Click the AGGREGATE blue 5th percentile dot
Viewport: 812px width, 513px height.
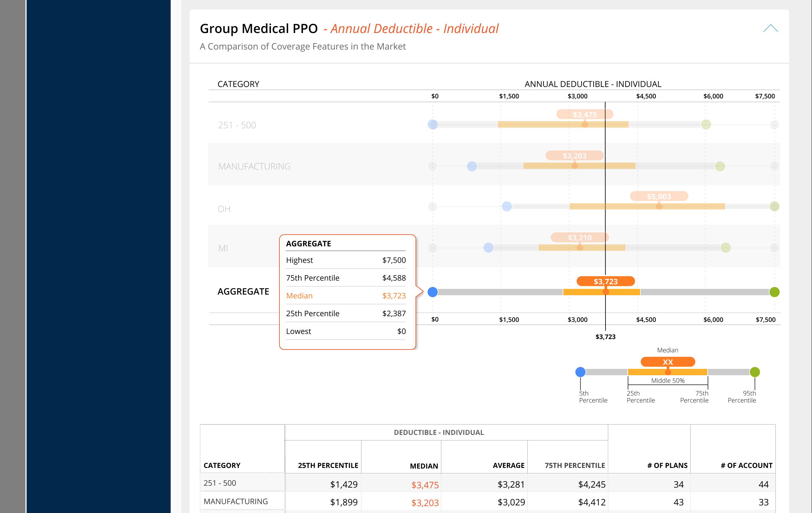pyautogui.click(x=433, y=292)
